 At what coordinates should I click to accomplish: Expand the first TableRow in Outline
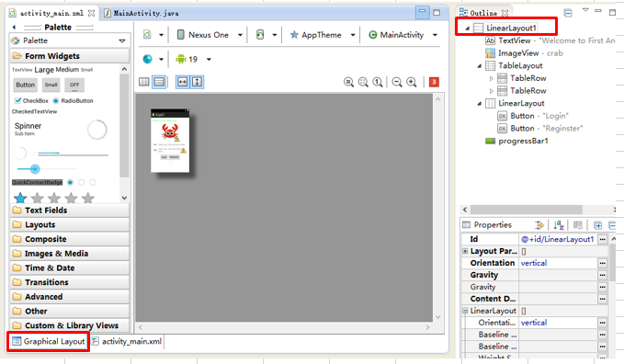(492, 78)
